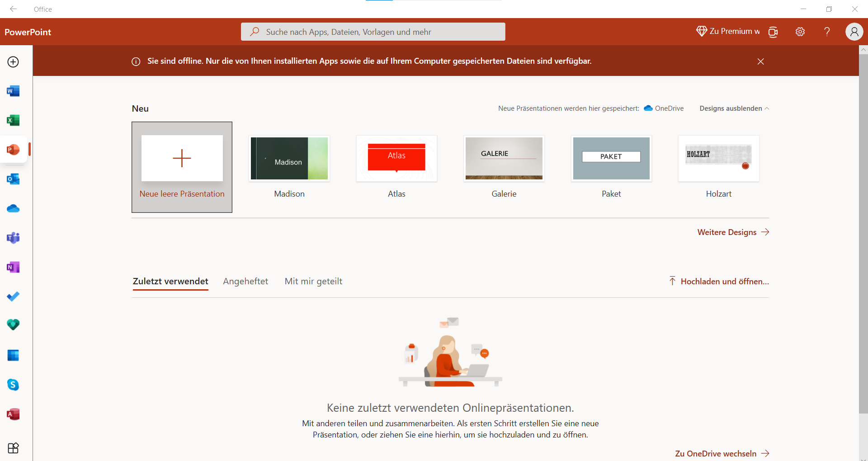This screenshot has height=461, width=868.
Task: Switch to Mit mir geteilt tab
Action: 313,282
